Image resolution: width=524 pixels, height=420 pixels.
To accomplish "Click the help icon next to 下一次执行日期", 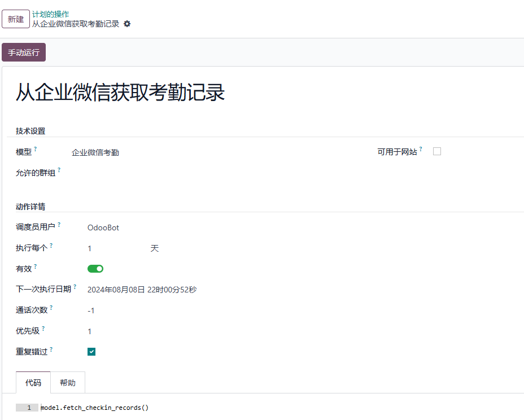I will (x=75, y=287).
